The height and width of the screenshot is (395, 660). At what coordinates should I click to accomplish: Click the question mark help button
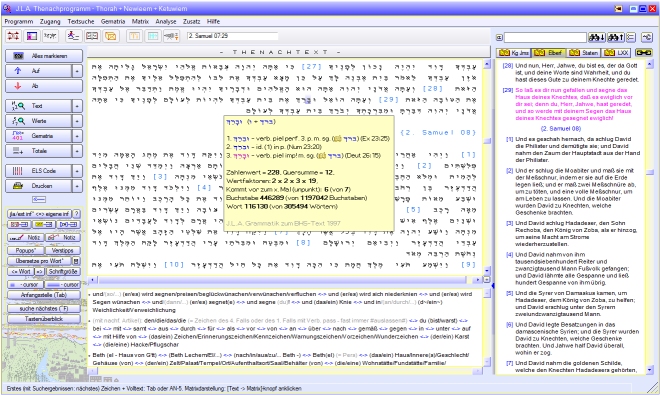[x=77, y=214]
